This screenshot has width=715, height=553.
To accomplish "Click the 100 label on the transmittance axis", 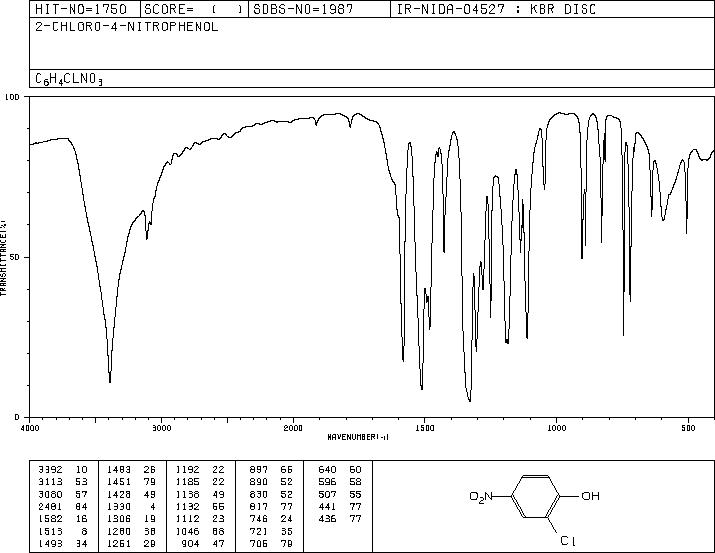I will click(x=12, y=97).
